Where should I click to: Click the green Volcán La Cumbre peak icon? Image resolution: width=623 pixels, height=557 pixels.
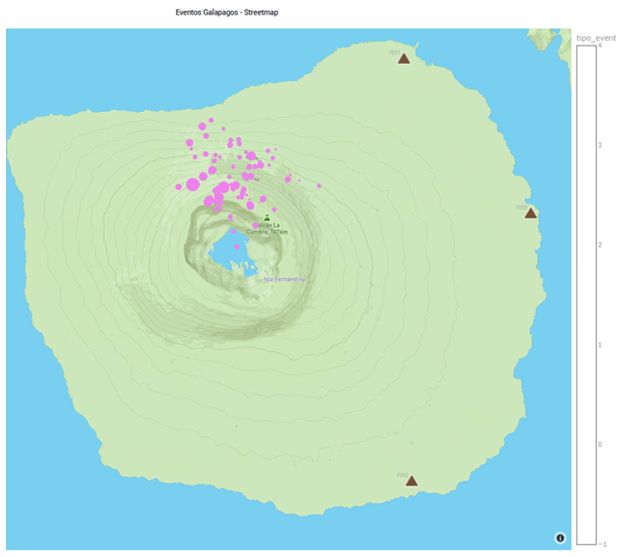266,217
